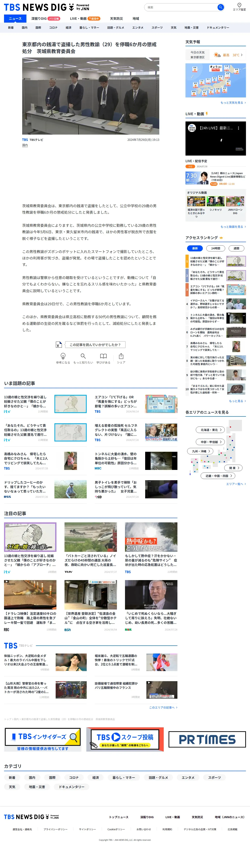Expand today's Tokyo weather forecast arrow
Image resolution: width=250 pixels, height=868 pixels.
pos(242,55)
